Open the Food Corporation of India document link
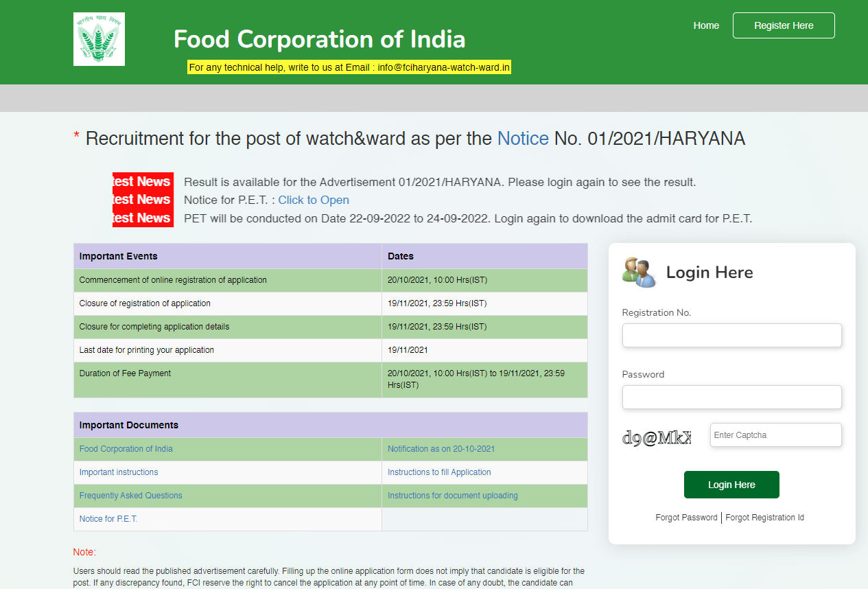The image size is (868, 589). 126,449
